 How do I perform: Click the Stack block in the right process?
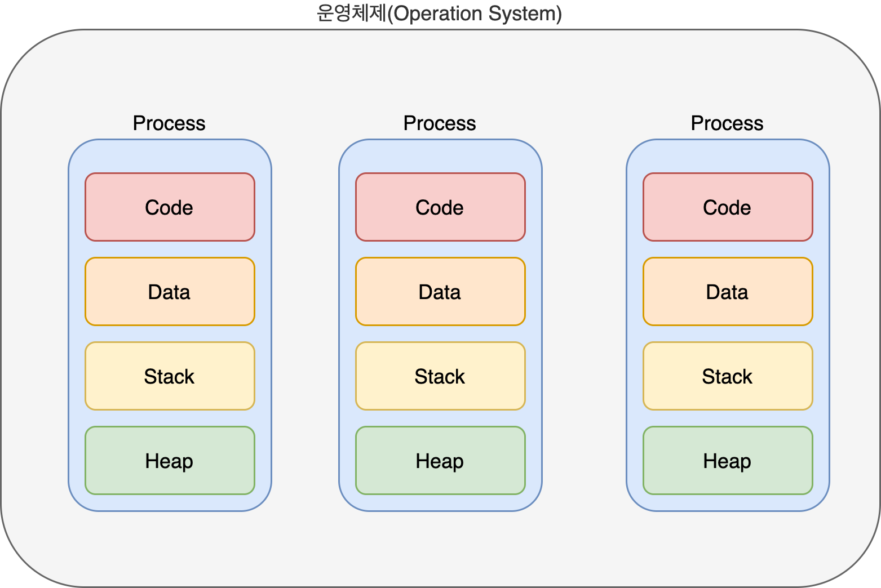(728, 376)
